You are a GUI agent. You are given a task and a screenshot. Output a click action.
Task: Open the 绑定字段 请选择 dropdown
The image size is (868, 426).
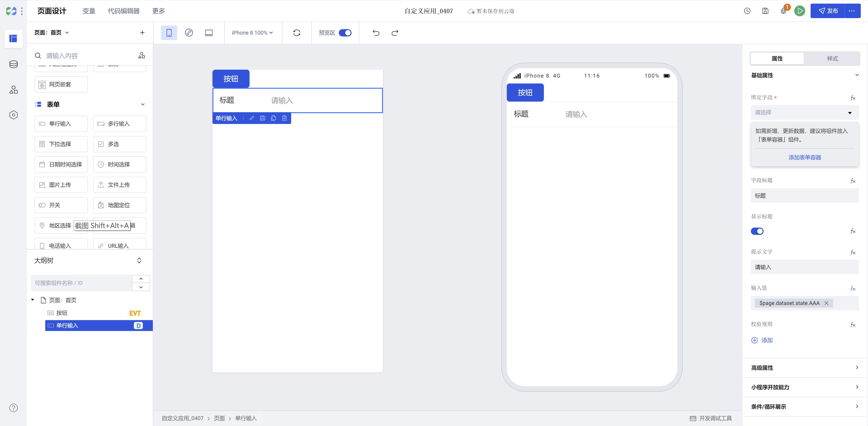click(x=805, y=113)
